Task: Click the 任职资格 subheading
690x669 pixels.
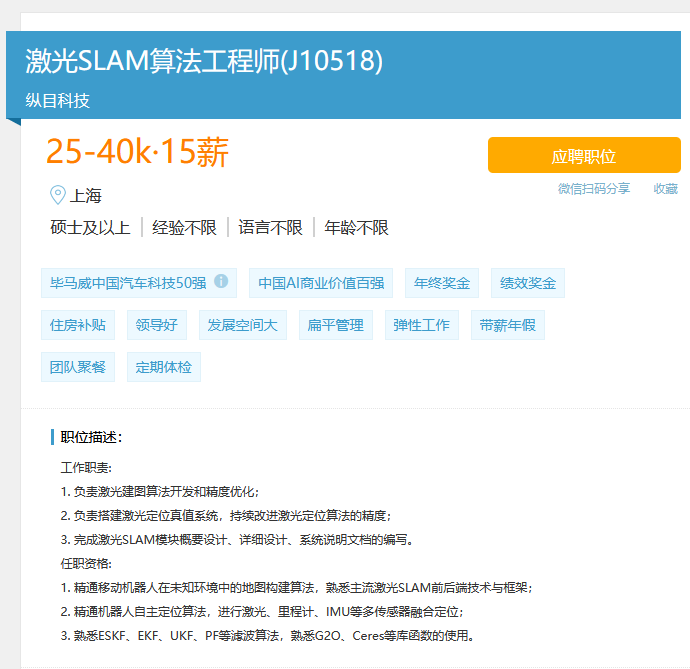Action: tap(86, 563)
